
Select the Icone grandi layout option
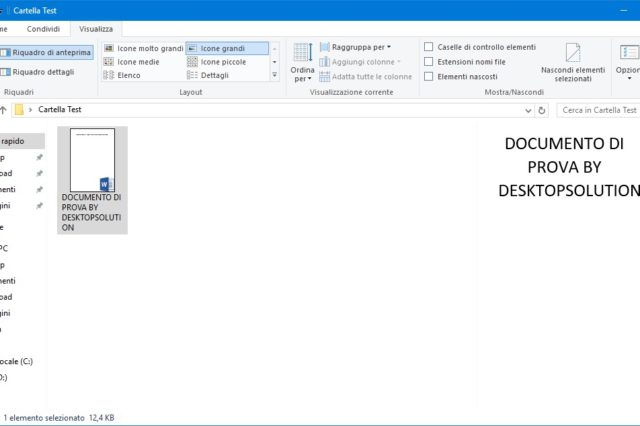click(x=227, y=48)
